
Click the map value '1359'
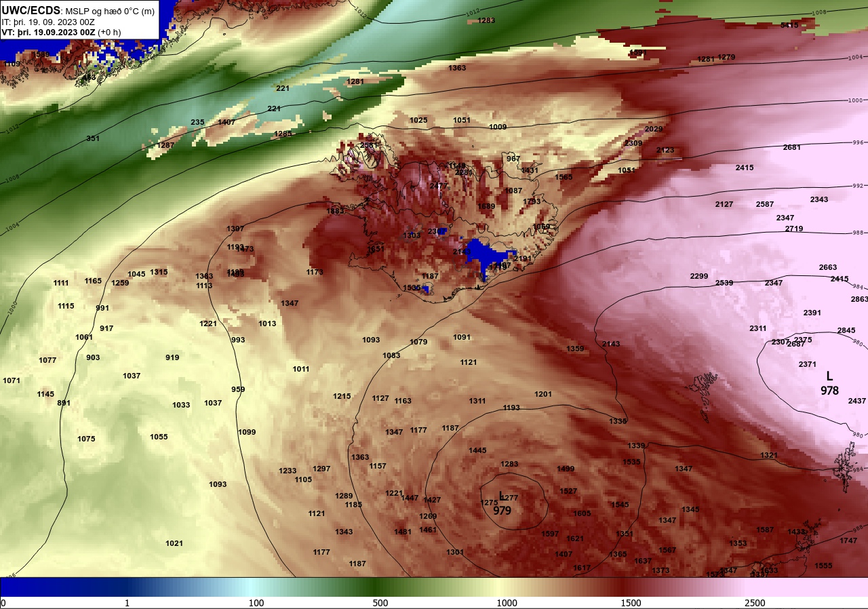click(575, 349)
